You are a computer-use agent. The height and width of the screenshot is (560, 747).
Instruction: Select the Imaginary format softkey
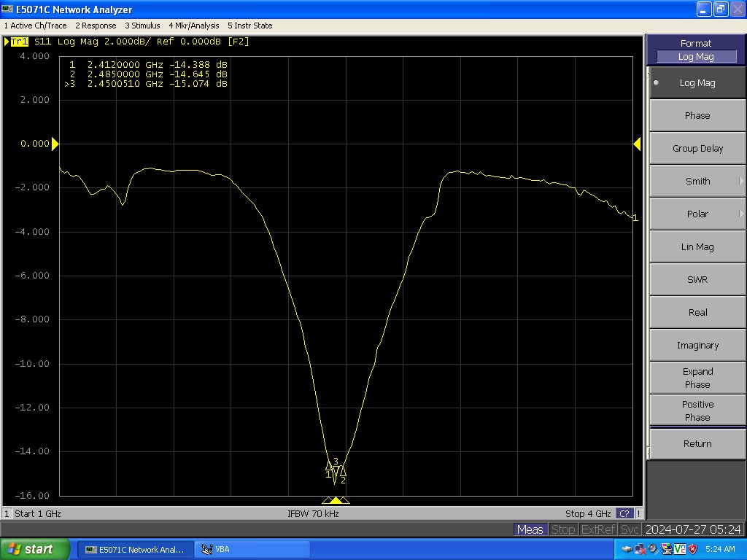coord(697,346)
